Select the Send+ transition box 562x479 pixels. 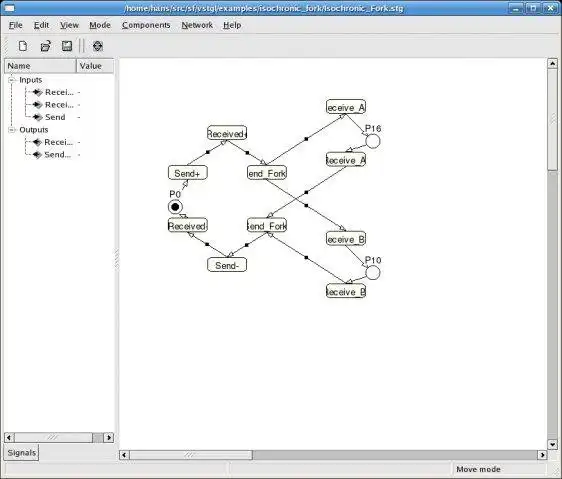click(x=187, y=173)
